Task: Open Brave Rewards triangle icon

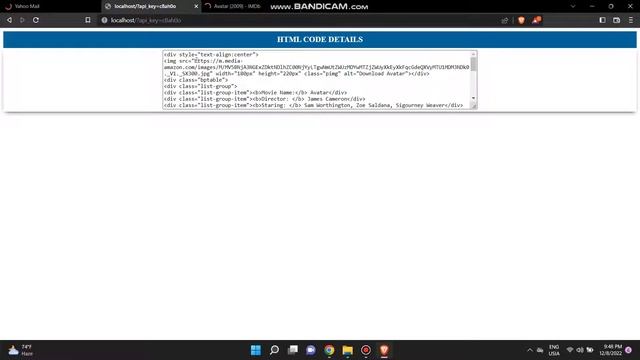Action: (x=536, y=20)
